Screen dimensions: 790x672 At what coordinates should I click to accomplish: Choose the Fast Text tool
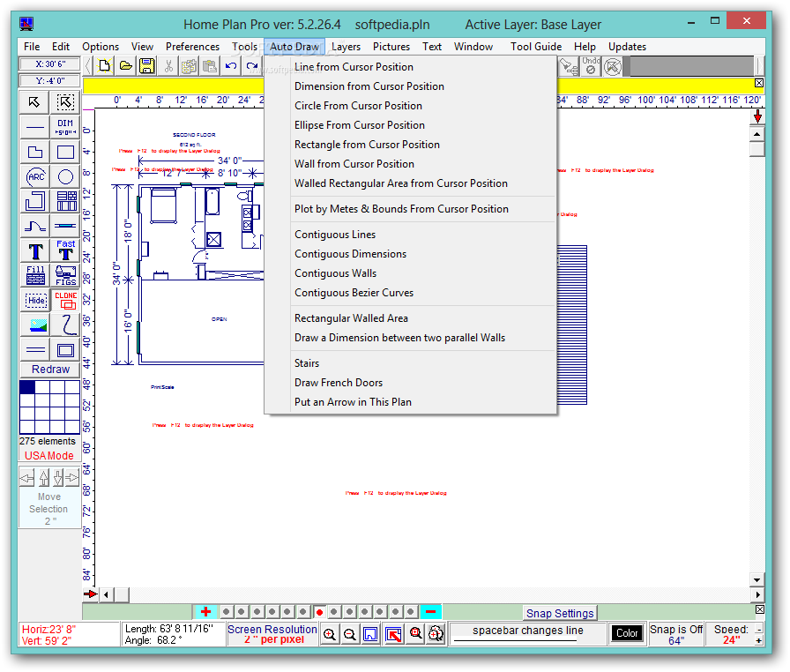click(65, 250)
